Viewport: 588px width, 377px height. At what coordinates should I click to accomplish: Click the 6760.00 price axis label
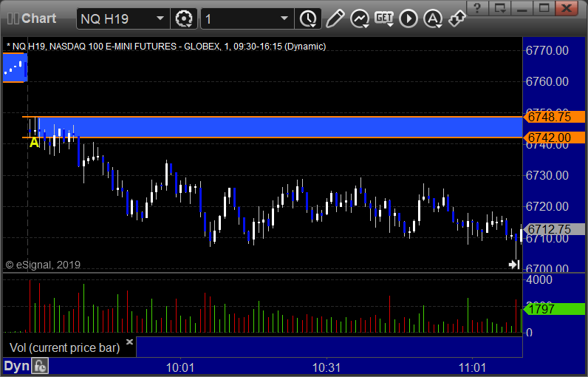click(547, 82)
